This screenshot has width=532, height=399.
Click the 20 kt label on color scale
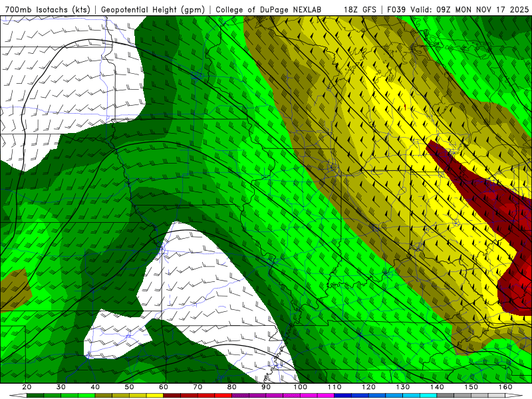(27, 387)
